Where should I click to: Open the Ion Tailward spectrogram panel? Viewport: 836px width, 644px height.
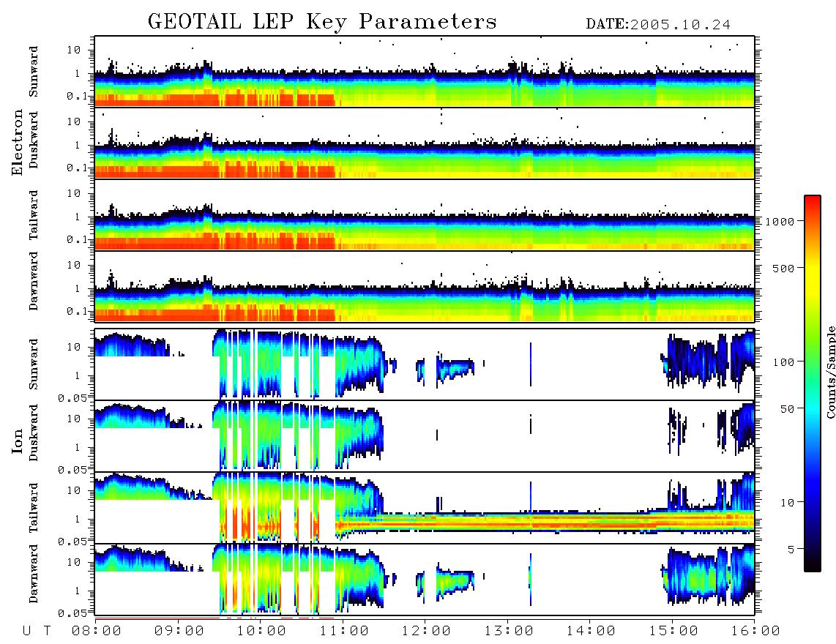coord(425,508)
